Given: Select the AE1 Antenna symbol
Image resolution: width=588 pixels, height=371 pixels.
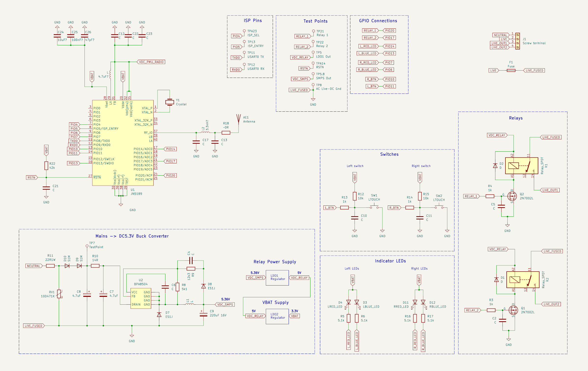Looking at the screenshot, I should [238, 119].
